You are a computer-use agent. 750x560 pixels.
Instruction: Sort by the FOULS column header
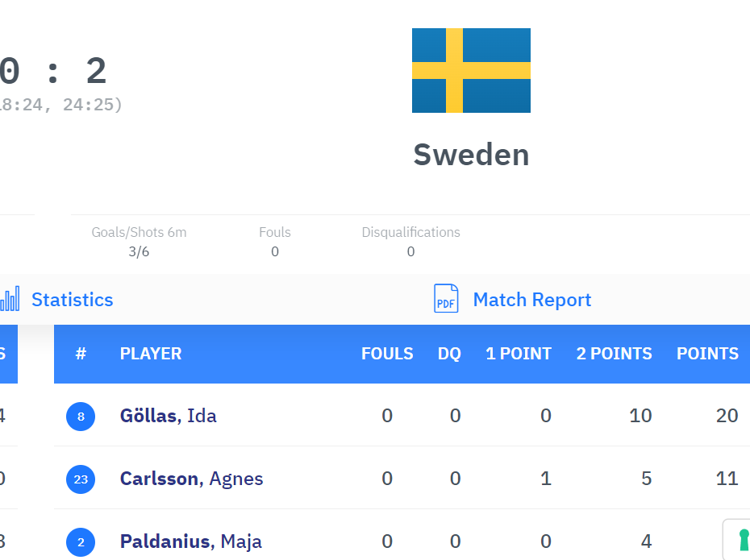point(387,354)
